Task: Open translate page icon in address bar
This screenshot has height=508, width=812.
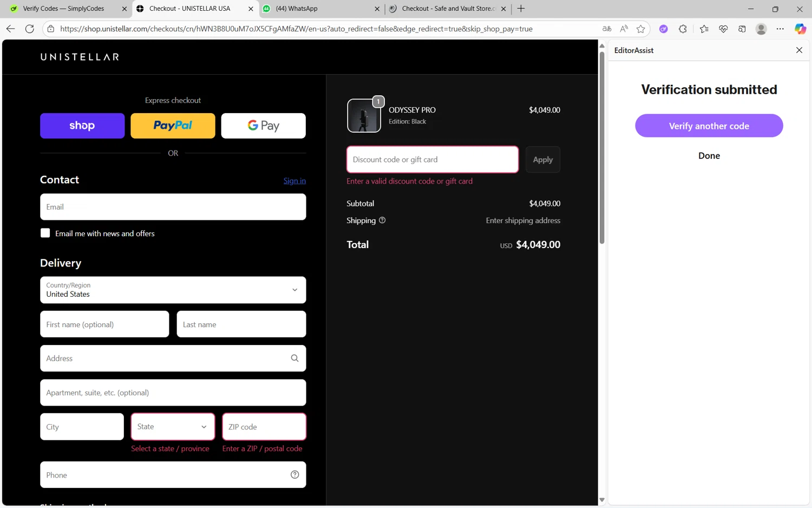Action: pos(607,29)
